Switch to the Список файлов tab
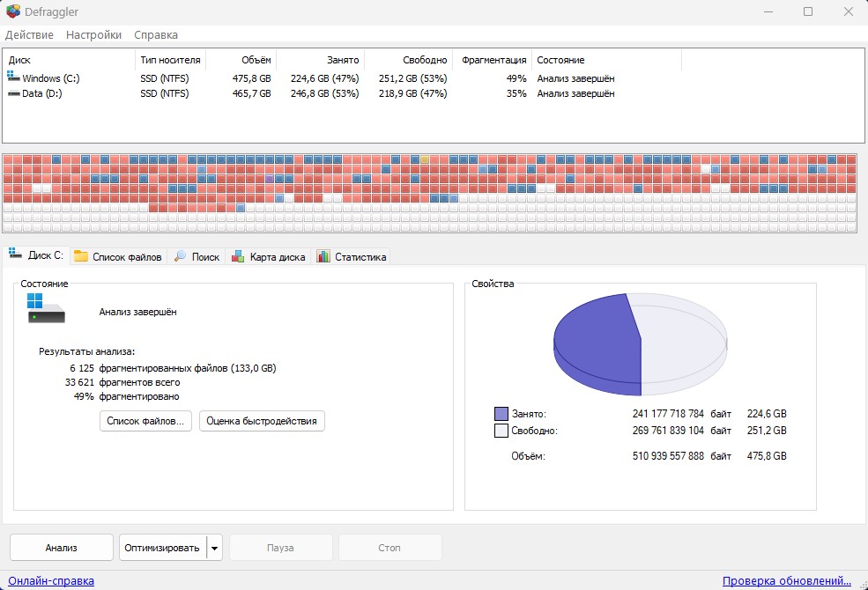 point(118,256)
